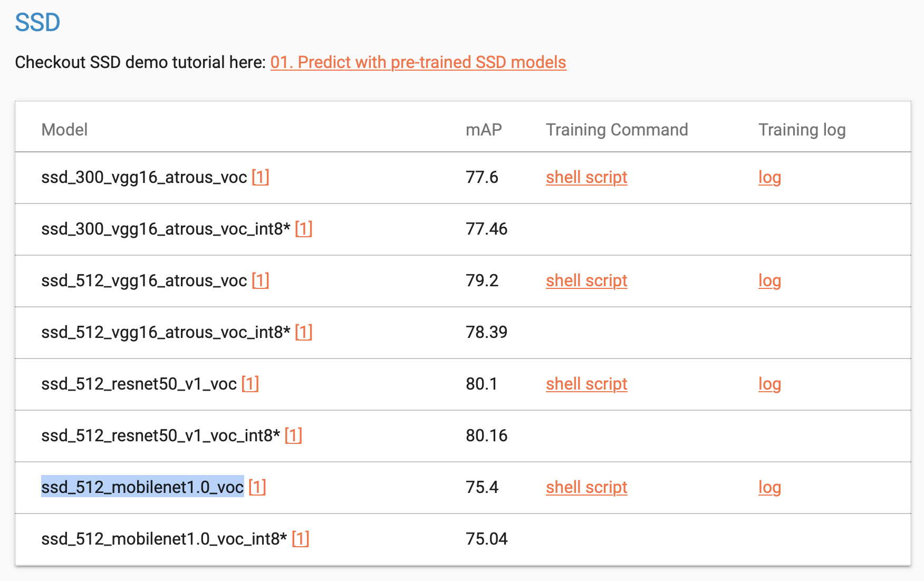Open the shell script for ssd_512_mobilenet1.0_voc
This screenshot has width=924, height=581.
586,488
